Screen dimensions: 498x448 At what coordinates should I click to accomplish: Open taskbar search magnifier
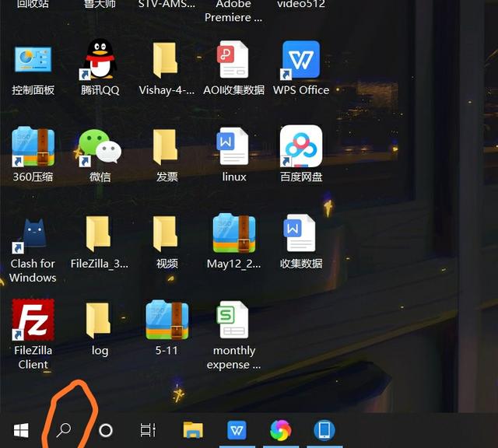(x=64, y=430)
